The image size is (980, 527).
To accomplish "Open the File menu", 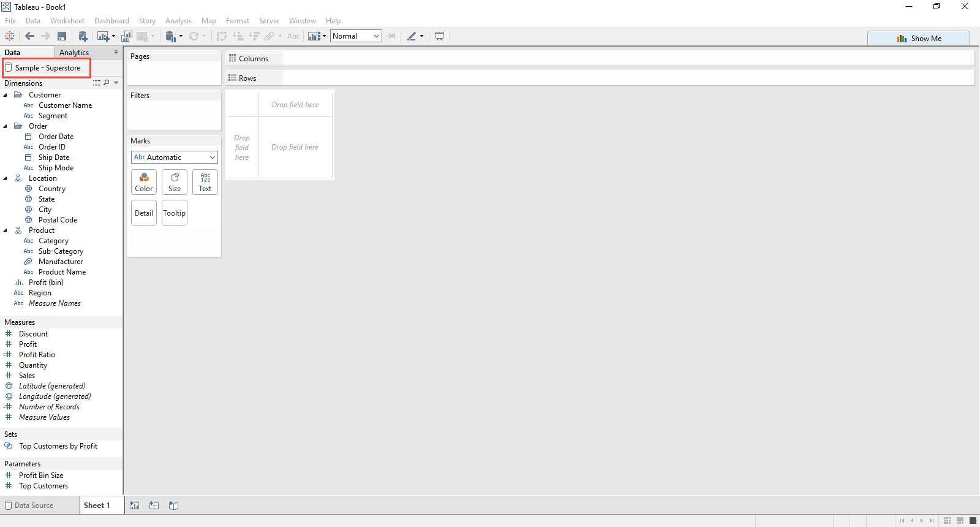I will coord(10,21).
